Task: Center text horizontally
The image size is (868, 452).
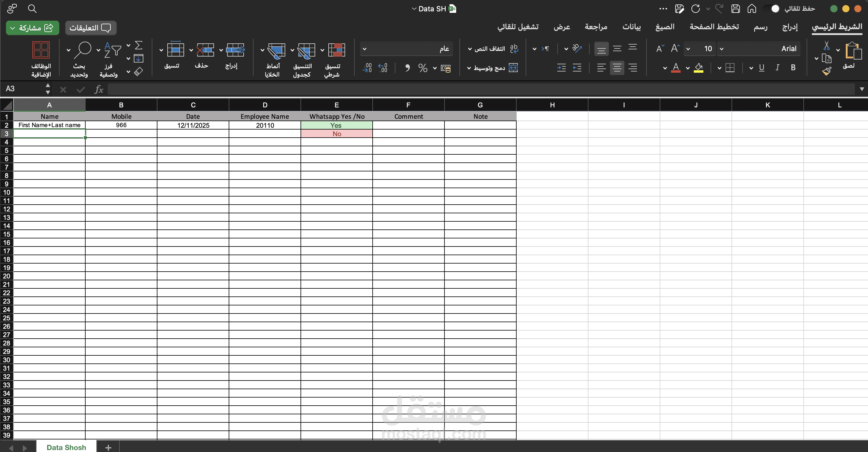Action: [x=617, y=68]
